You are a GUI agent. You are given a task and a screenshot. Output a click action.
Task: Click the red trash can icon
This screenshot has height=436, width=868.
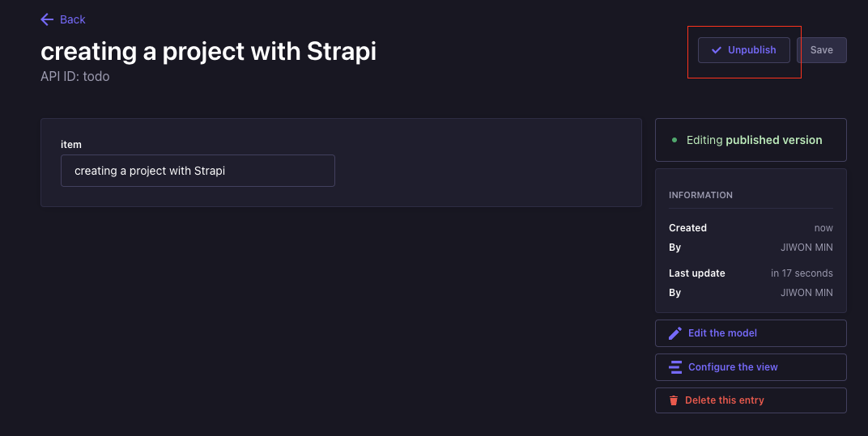(673, 400)
